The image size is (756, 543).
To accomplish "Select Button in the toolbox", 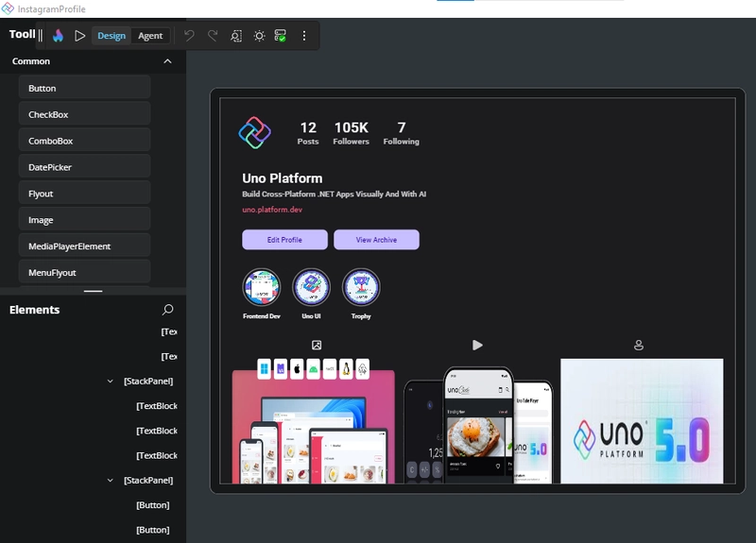I will [x=84, y=88].
